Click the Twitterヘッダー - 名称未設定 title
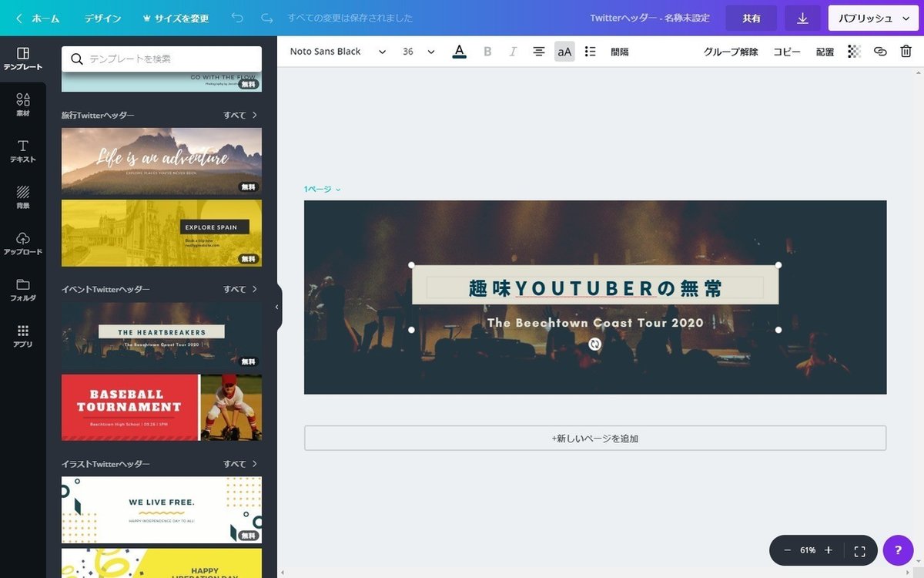924x578 pixels. coord(649,18)
